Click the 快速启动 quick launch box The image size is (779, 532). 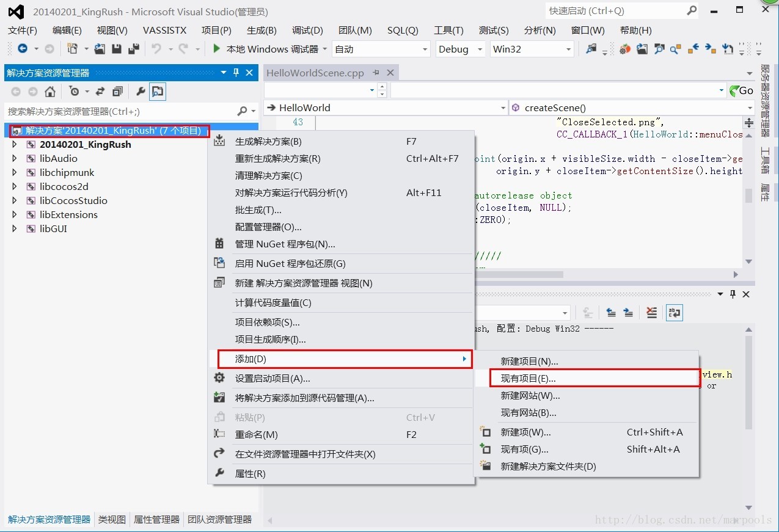click(x=622, y=11)
